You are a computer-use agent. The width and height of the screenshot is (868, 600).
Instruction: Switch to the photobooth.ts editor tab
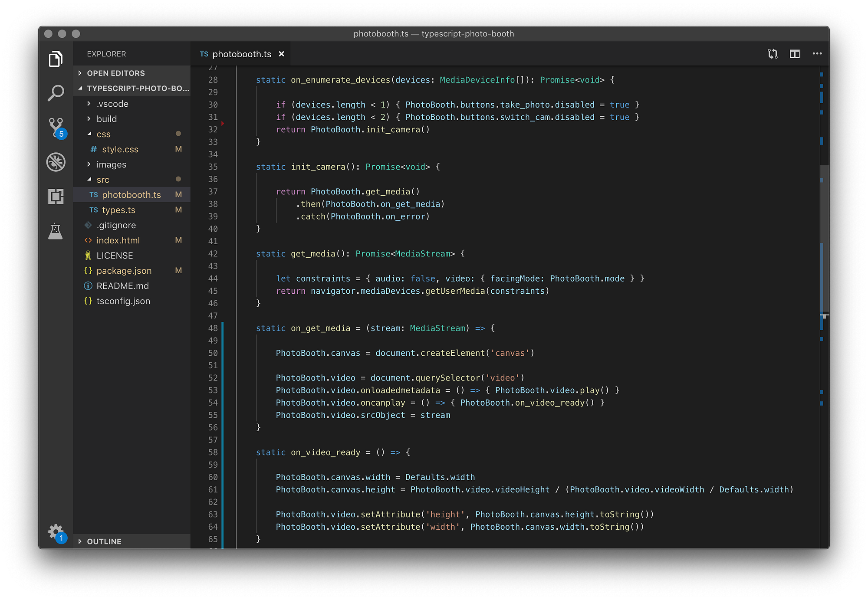point(242,53)
